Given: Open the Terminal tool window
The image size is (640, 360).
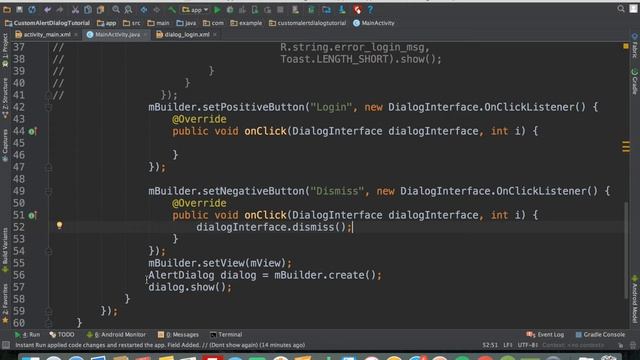Looking at the screenshot, I should 226,335.
